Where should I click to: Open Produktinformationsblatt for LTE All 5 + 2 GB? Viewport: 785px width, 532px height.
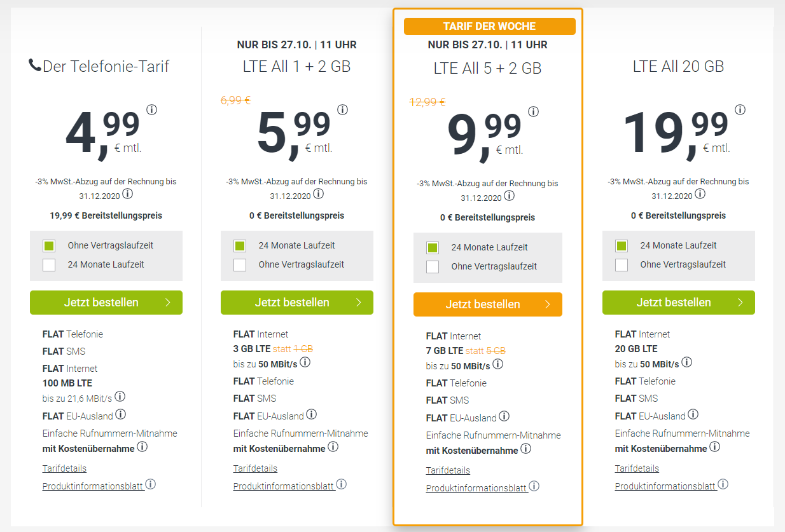click(x=476, y=488)
